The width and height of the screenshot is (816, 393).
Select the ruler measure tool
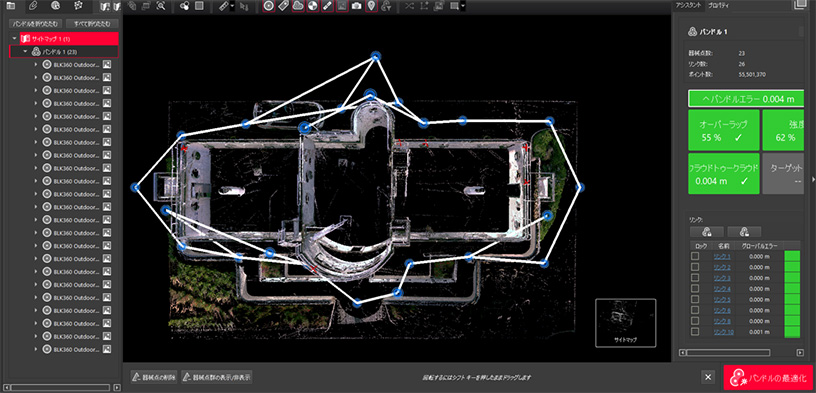(223, 6)
